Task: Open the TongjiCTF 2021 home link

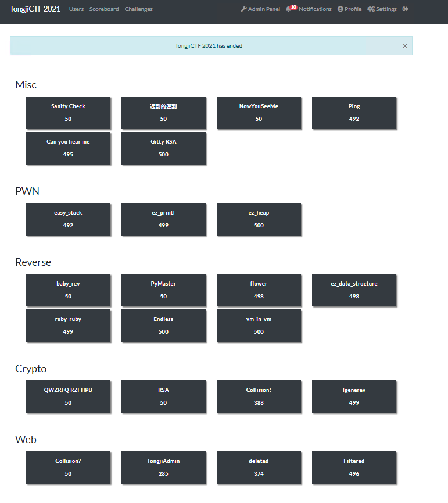Action: 35,9
